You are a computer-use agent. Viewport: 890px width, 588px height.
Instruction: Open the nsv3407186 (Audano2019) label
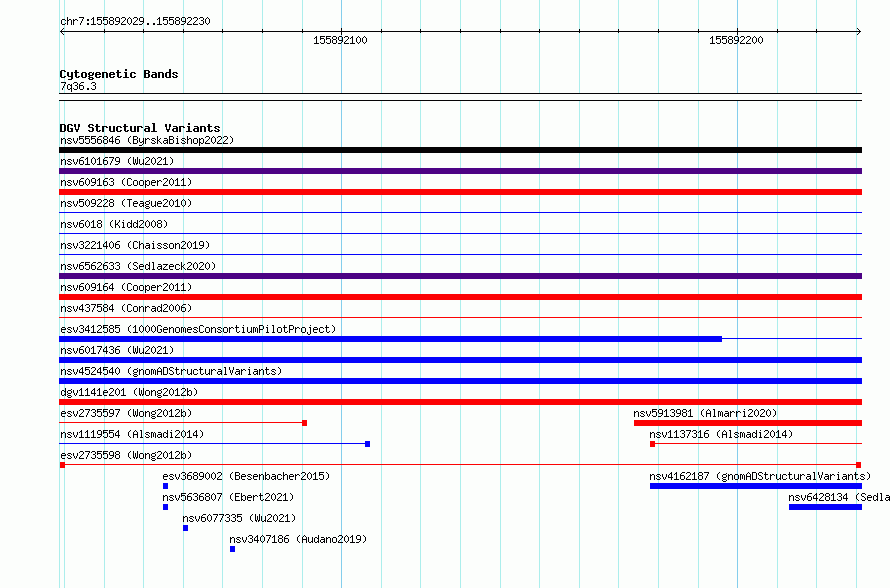click(x=298, y=539)
